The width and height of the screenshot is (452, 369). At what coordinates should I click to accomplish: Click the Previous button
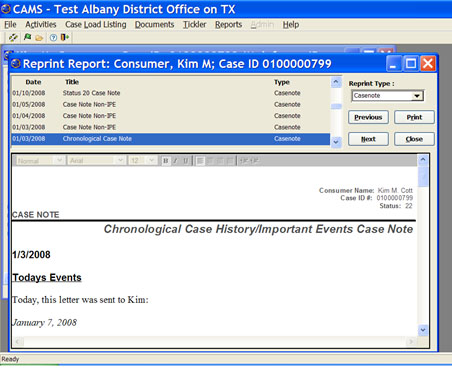[x=368, y=117]
